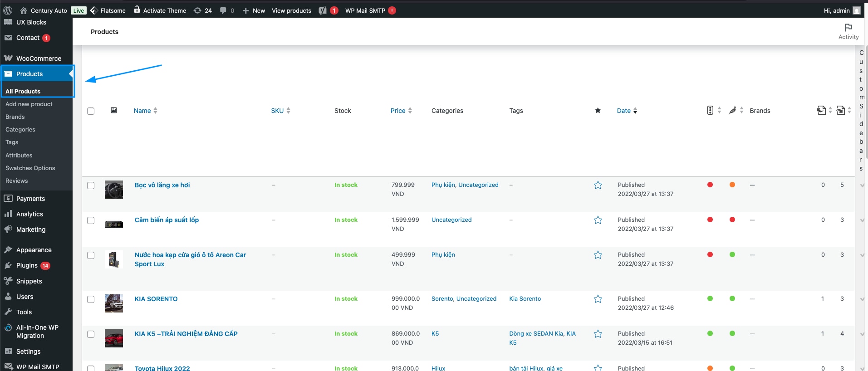Select checkbox for Bọc vô lăng xe hơi
Image resolution: width=868 pixels, height=371 pixels.
coord(91,185)
